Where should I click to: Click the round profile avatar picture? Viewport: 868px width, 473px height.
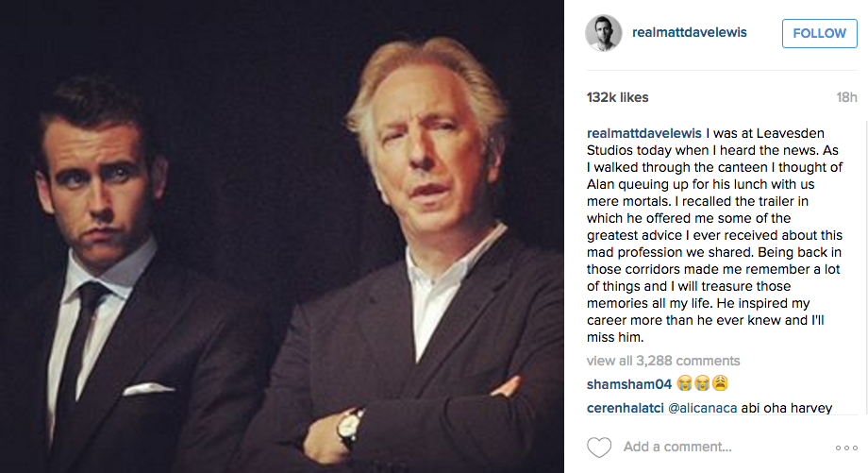point(602,33)
